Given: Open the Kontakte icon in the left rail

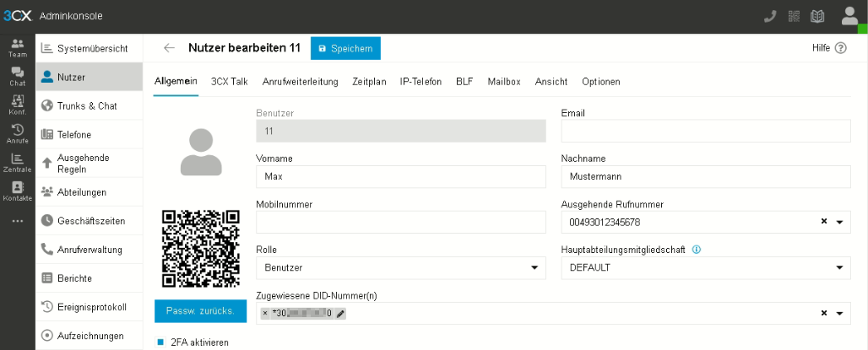Looking at the screenshot, I should [17, 191].
